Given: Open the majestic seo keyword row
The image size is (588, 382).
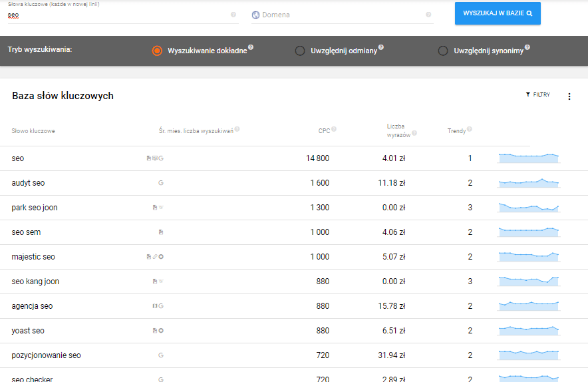Looking at the screenshot, I should click(x=33, y=257).
